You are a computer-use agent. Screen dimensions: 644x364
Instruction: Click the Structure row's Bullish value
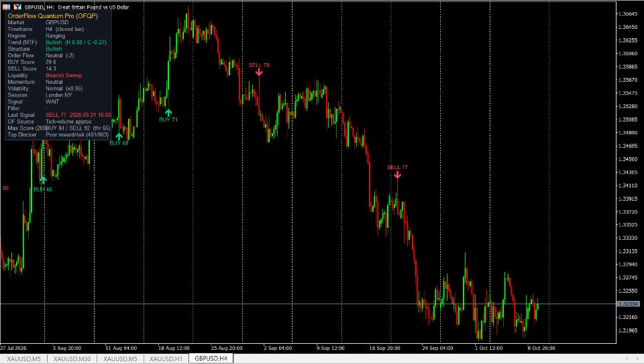pyautogui.click(x=54, y=49)
